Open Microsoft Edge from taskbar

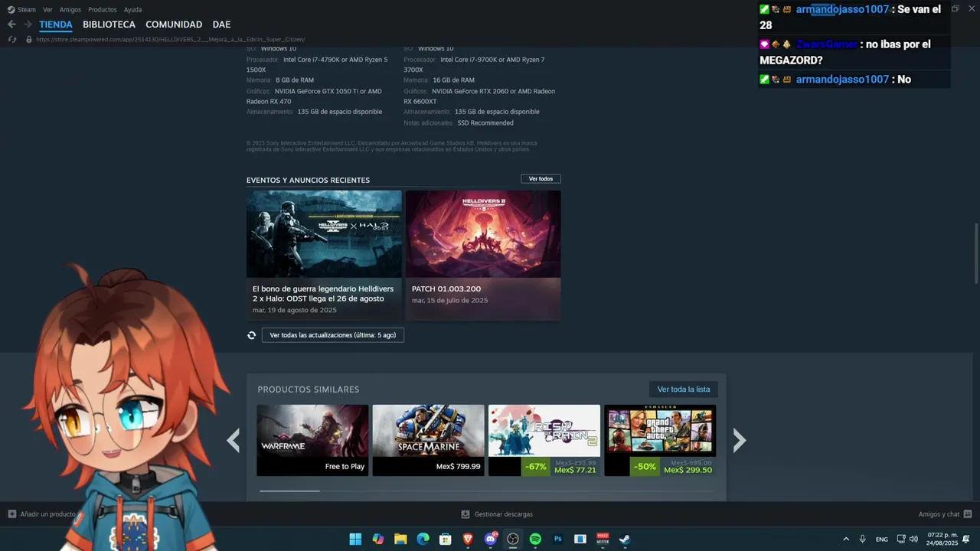(x=423, y=539)
